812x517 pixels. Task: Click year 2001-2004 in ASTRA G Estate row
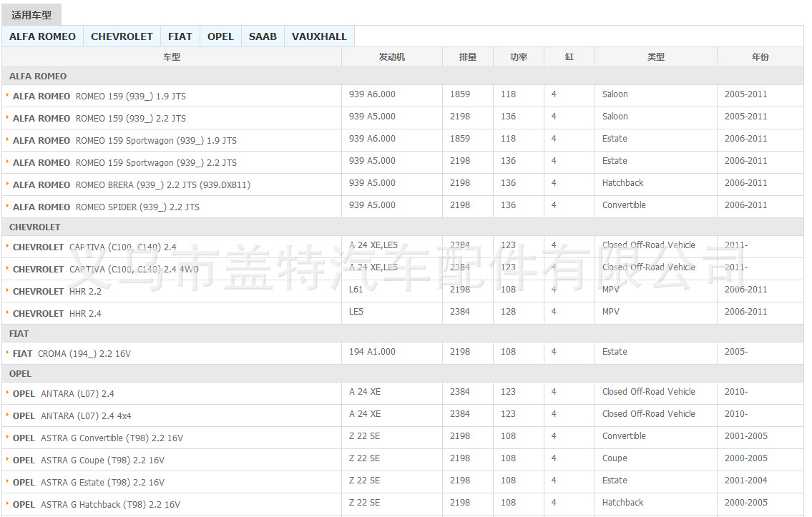click(745, 481)
